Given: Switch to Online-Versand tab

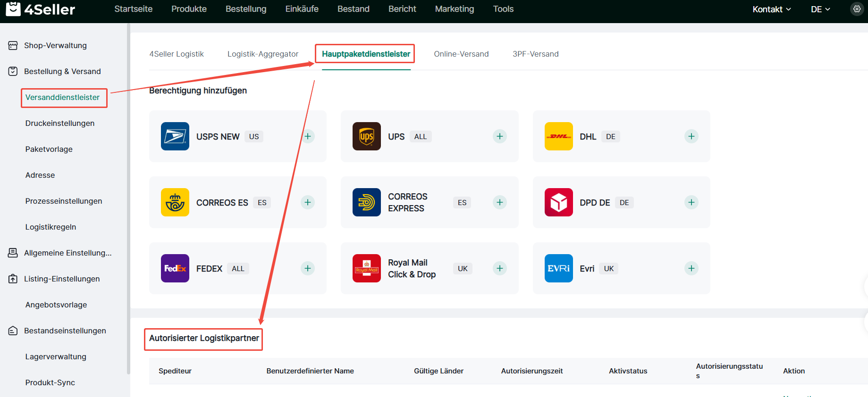Looking at the screenshot, I should pos(462,54).
